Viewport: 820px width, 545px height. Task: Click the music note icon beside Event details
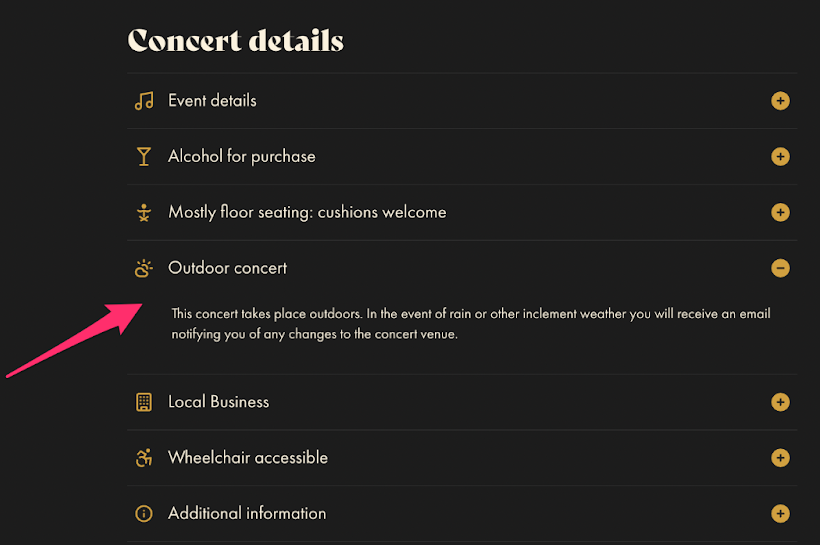tap(144, 101)
